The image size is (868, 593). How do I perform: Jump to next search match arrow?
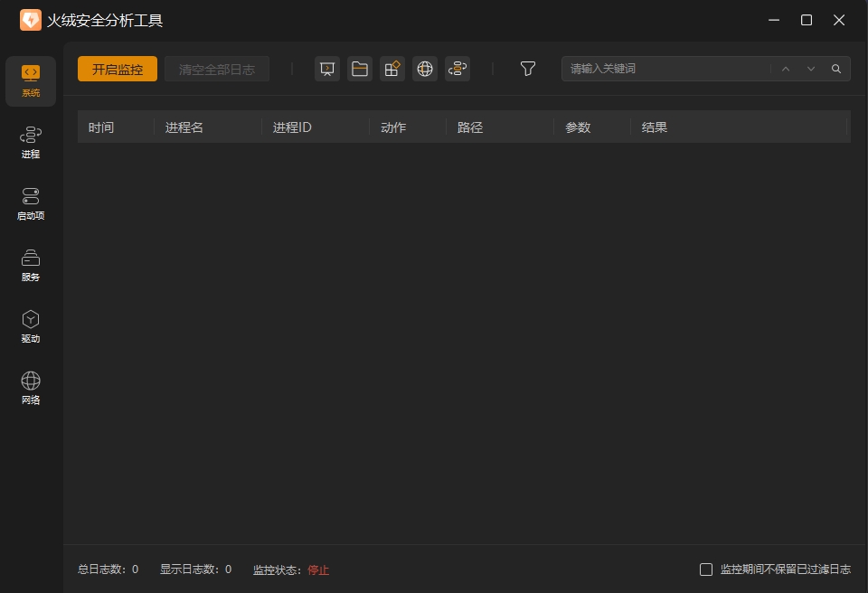[x=811, y=69]
